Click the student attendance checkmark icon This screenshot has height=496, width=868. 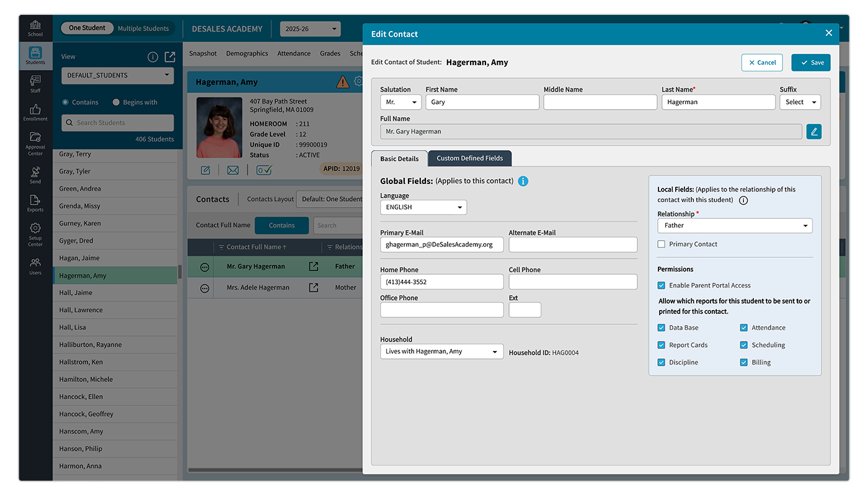(x=264, y=170)
